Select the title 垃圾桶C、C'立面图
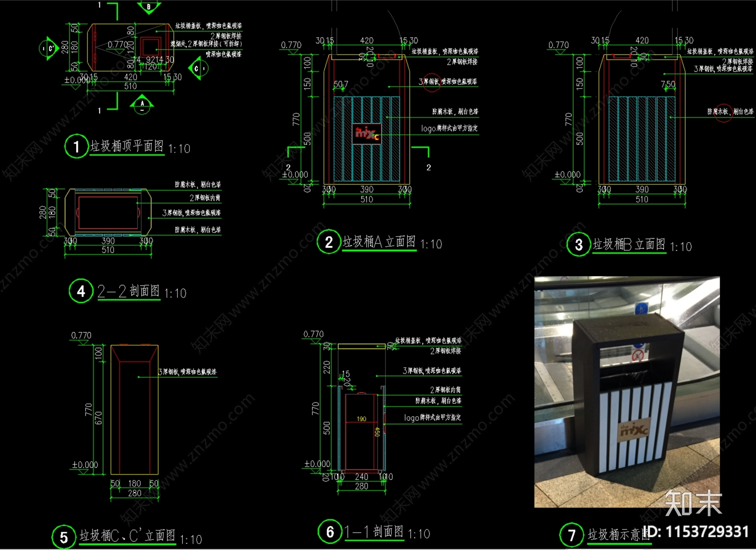756x550 pixels. coord(127,535)
